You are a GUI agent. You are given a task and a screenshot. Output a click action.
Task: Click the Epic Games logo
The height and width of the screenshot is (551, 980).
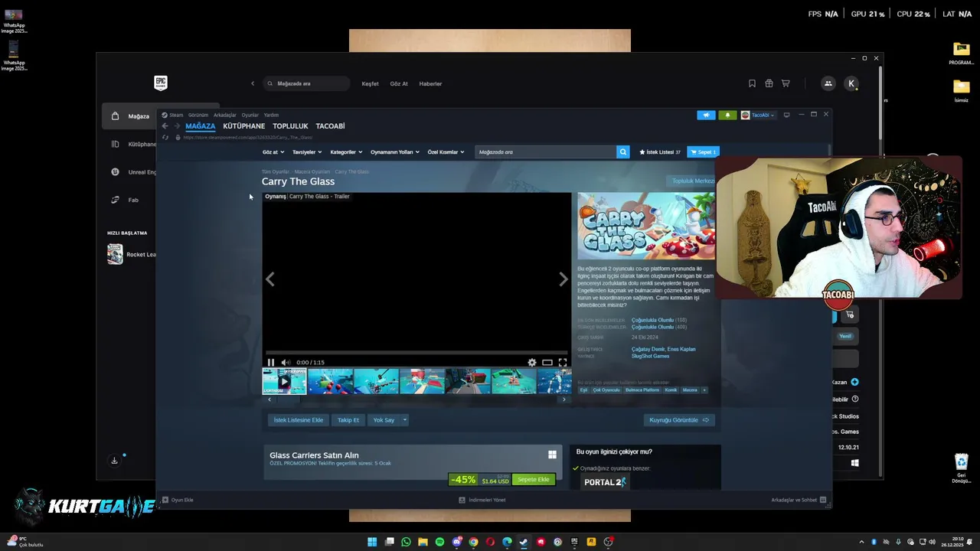click(x=160, y=83)
